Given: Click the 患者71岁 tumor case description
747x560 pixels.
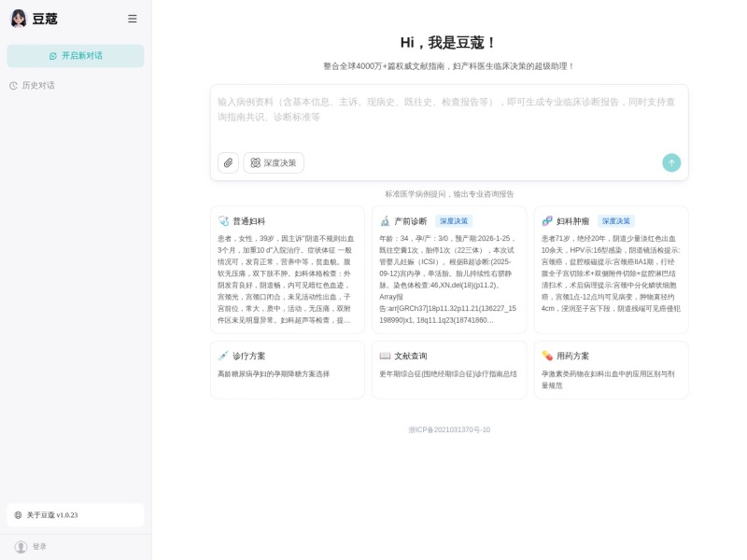Looking at the screenshot, I should [x=611, y=273].
